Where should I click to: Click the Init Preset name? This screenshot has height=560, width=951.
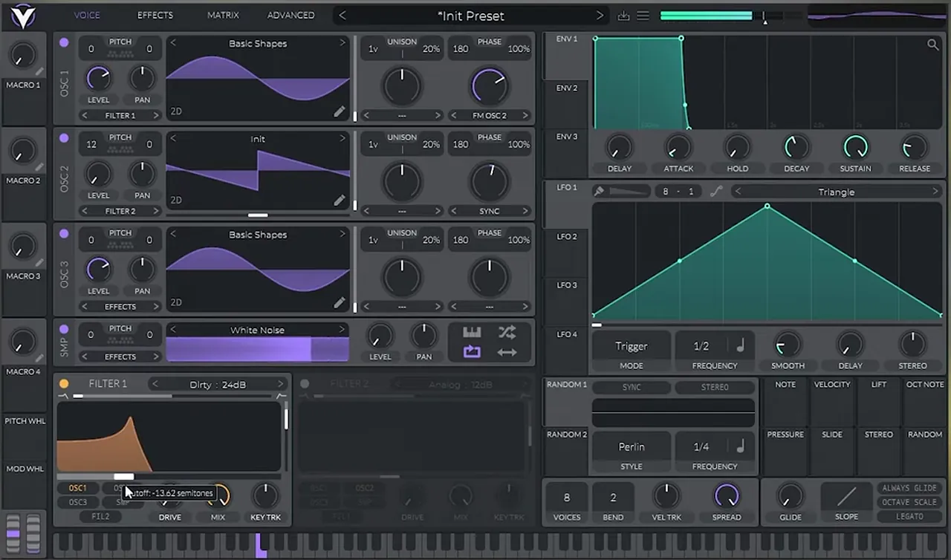(471, 16)
